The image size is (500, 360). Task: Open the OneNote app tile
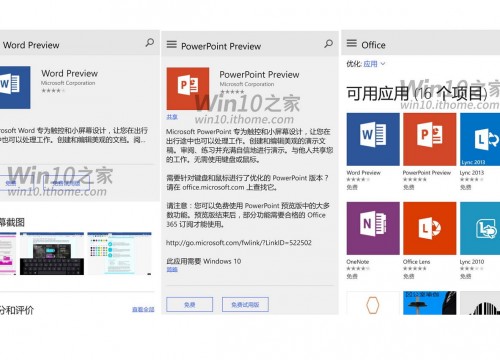coord(373,228)
